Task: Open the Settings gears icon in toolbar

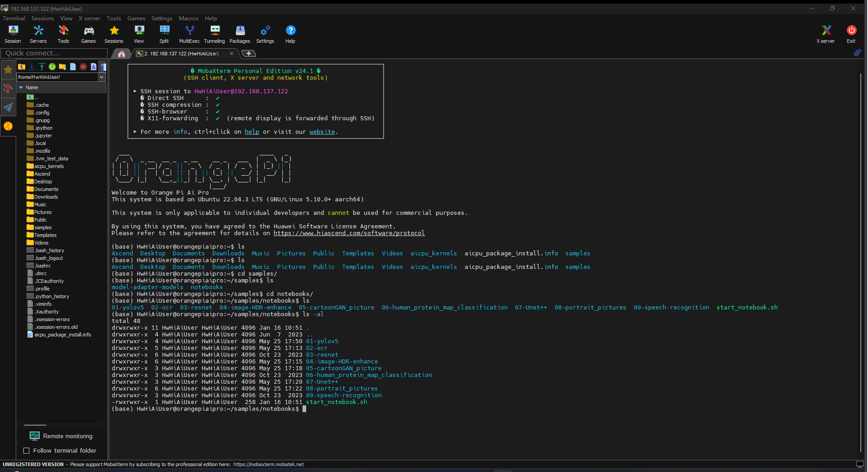Action: click(x=265, y=34)
